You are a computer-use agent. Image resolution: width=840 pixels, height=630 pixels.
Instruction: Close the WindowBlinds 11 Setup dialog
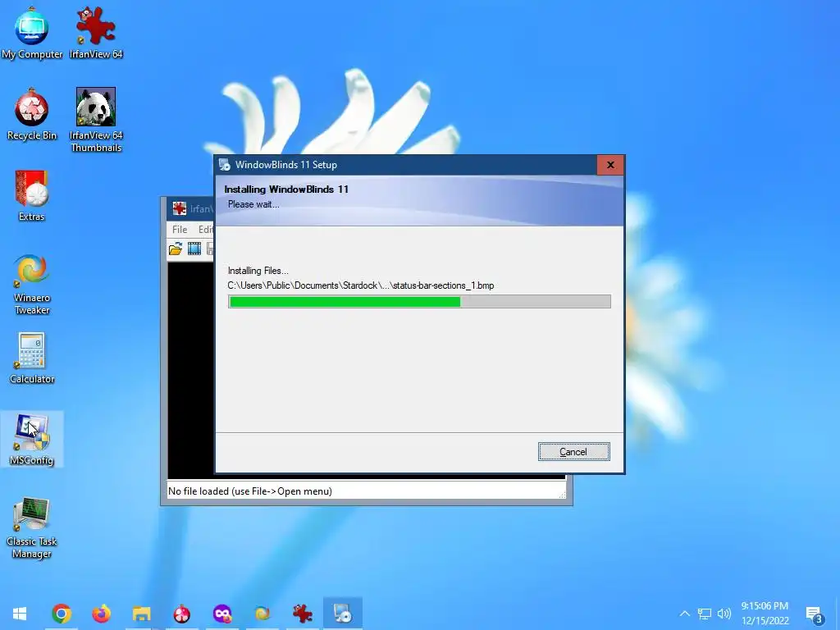coord(610,165)
